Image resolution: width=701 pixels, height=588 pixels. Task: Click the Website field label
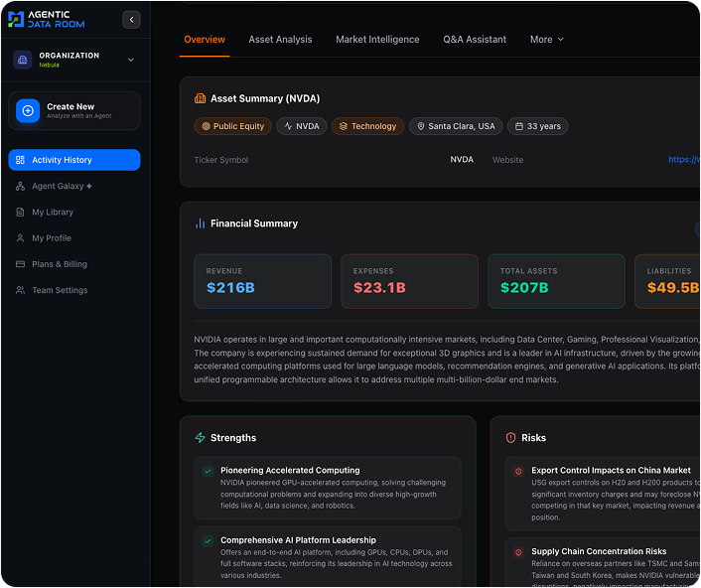[x=507, y=160]
